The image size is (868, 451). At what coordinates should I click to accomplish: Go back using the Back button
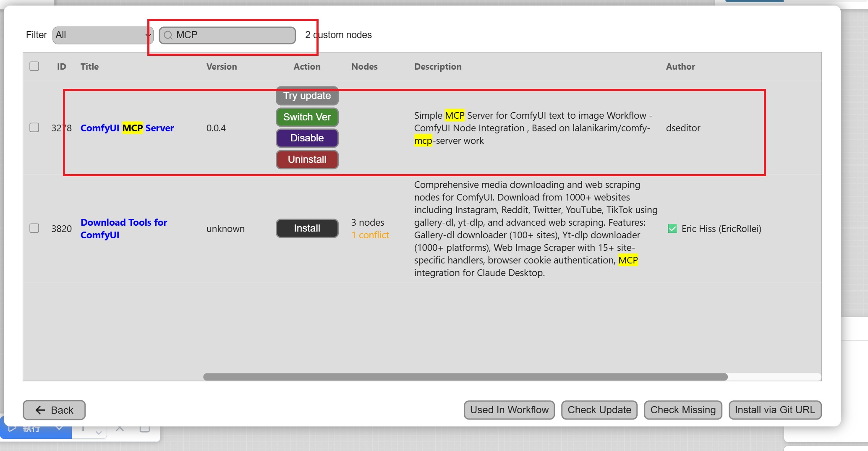point(54,410)
